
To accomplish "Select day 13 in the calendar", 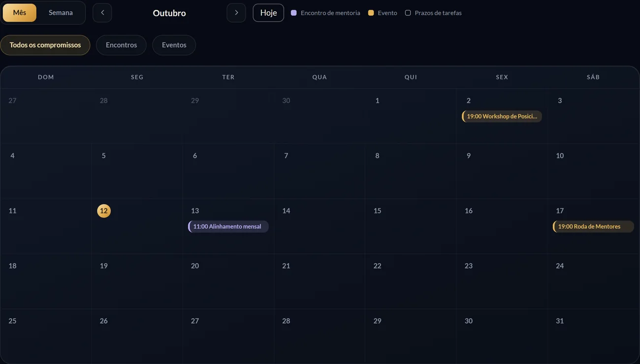I will (x=195, y=211).
